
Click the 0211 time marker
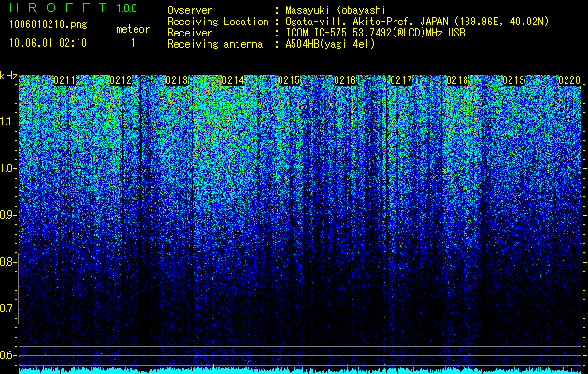[65, 80]
